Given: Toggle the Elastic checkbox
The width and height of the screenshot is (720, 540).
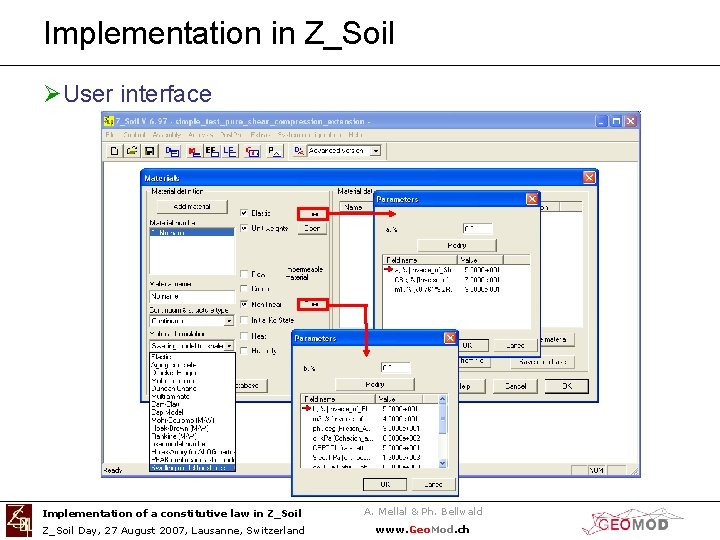Looking at the screenshot, I should pos(244,213).
